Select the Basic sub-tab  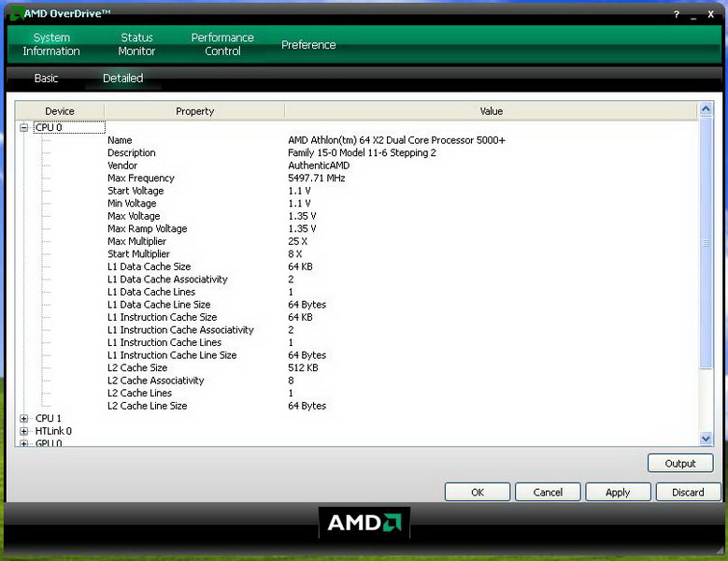click(x=46, y=78)
